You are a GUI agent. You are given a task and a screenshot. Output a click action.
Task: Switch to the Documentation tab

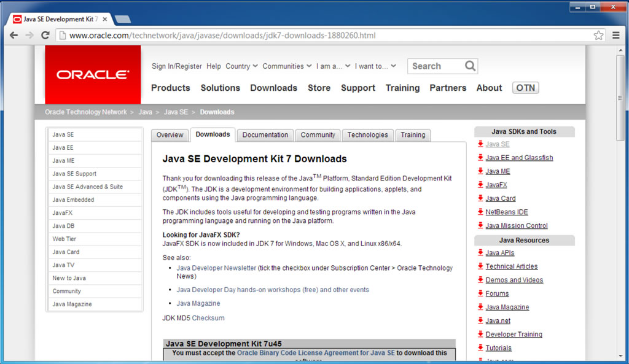[265, 135]
